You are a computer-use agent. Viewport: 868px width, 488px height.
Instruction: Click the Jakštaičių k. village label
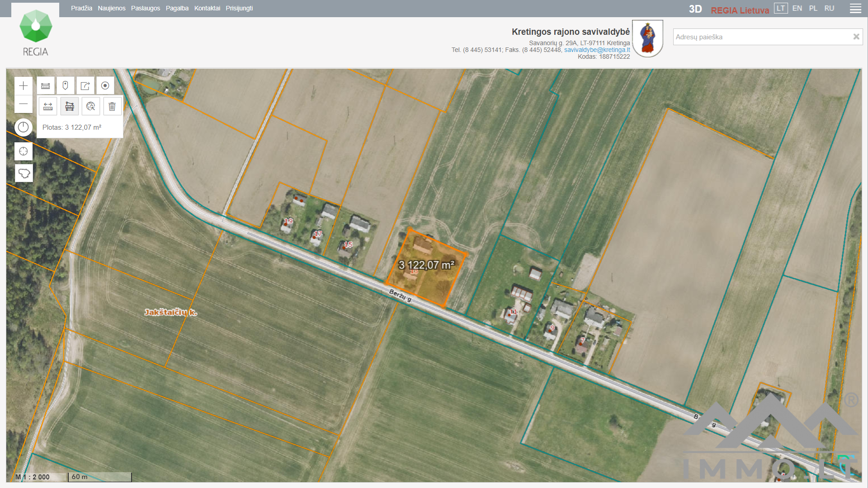pyautogui.click(x=171, y=312)
